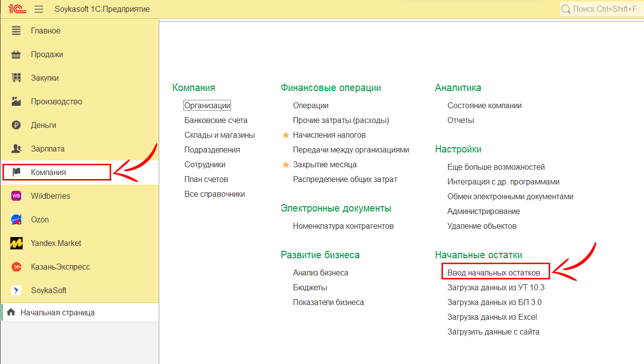Open Загрузить данные с сайта link
The height and width of the screenshot is (364, 644).
[494, 332]
